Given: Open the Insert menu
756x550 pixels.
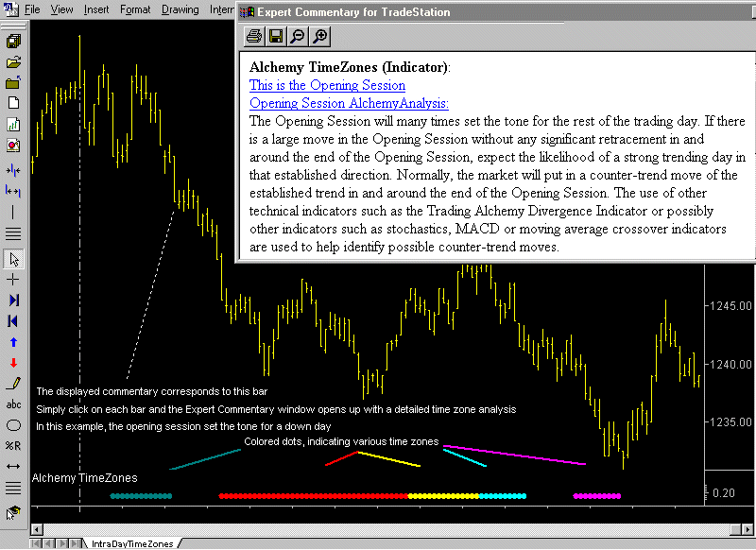Looking at the screenshot, I should coord(96,9).
